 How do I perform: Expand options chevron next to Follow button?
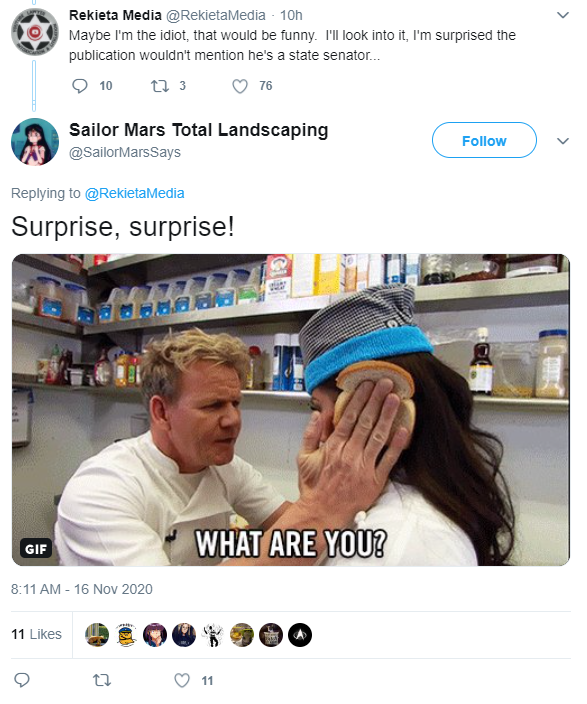point(563,141)
